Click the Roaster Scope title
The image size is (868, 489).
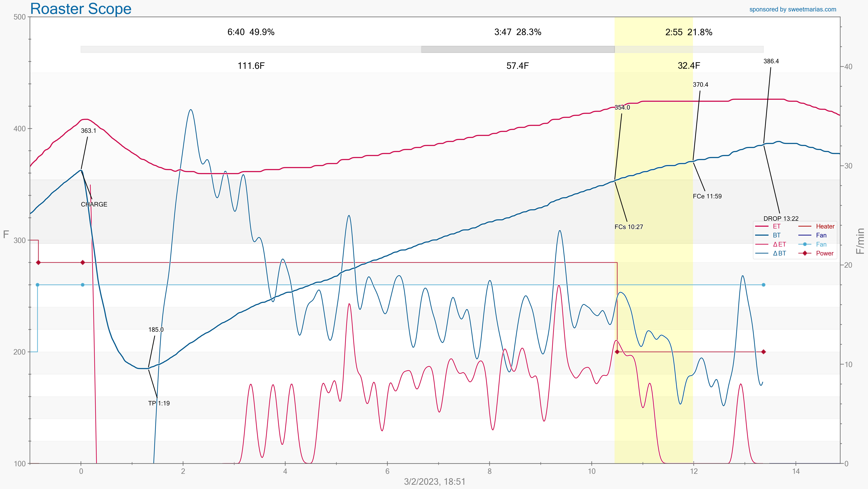(81, 9)
